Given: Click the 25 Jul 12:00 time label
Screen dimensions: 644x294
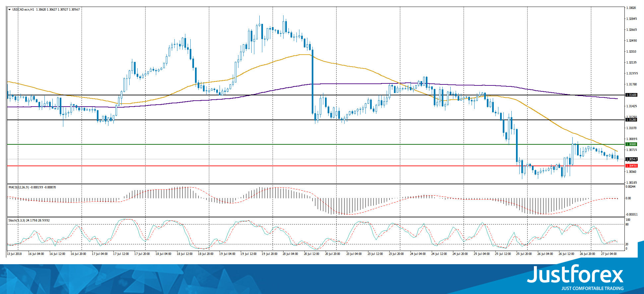Looking at the screenshot, I should [x=503, y=254].
